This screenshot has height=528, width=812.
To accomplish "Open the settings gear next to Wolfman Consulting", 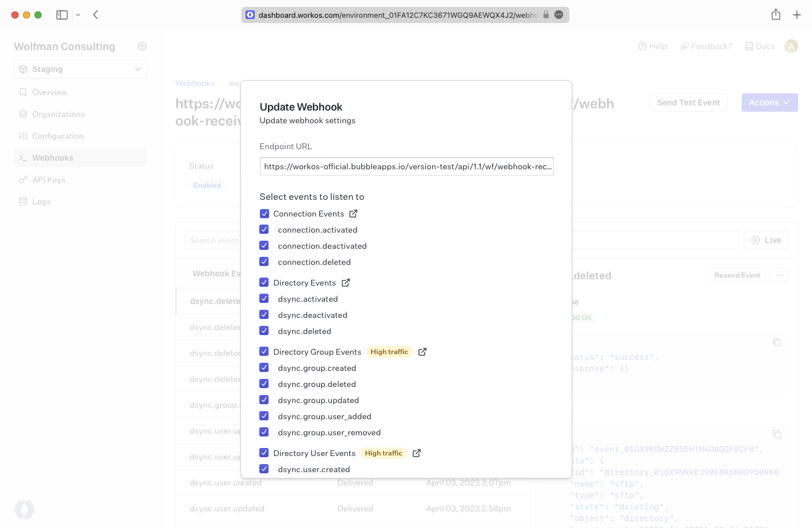I will pyautogui.click(x=142, y=46).
